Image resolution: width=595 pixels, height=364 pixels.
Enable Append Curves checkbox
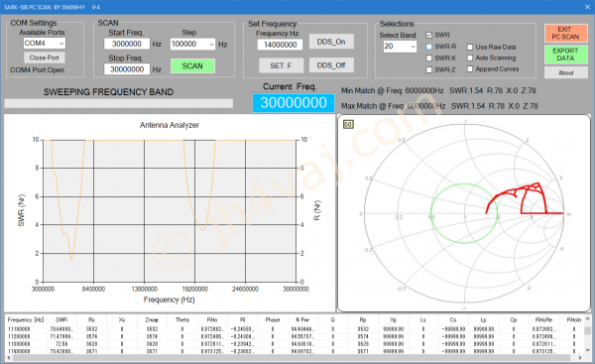click(470, 68)
